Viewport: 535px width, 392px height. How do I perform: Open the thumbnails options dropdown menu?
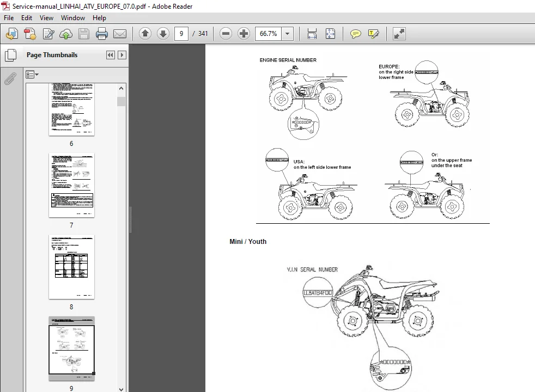point(32,74)
